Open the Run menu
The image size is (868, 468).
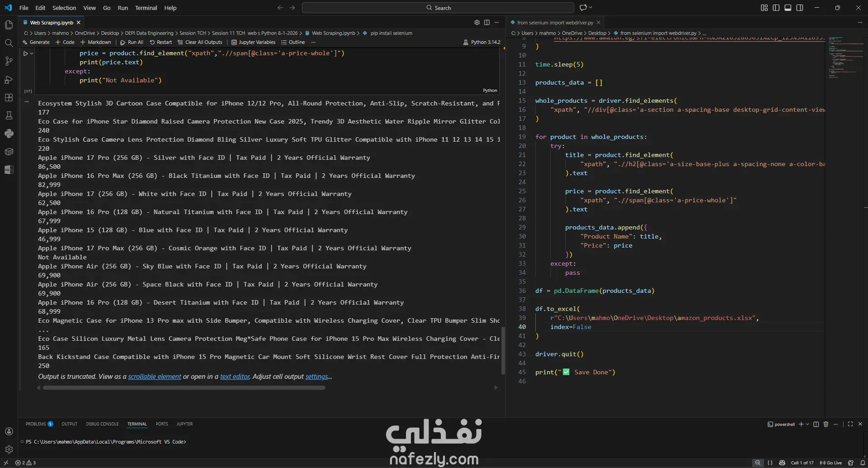pos(123,8)
